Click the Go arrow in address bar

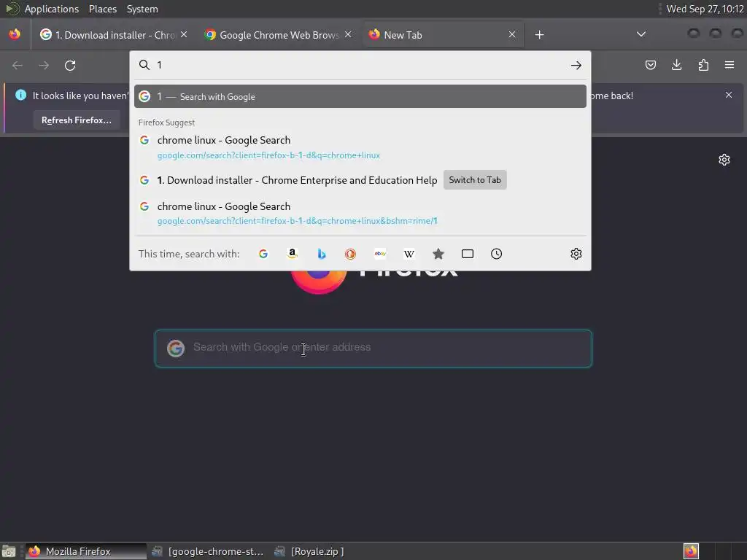click(576, 65)
